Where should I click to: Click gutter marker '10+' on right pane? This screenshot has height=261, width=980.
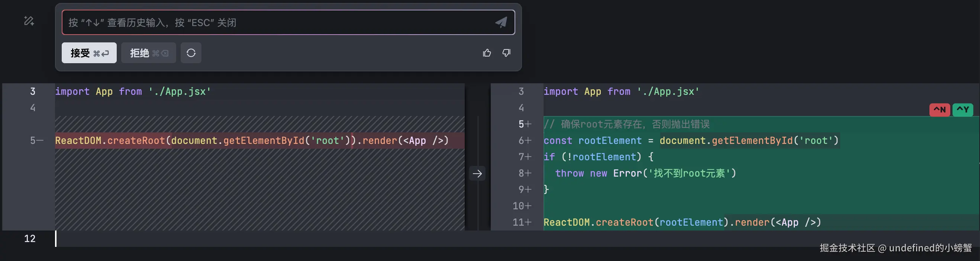tap(522, 206)
